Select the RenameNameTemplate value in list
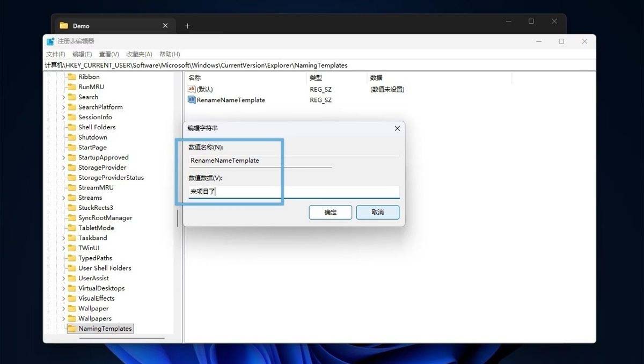The image size is (644, 364). click(231, 100)
